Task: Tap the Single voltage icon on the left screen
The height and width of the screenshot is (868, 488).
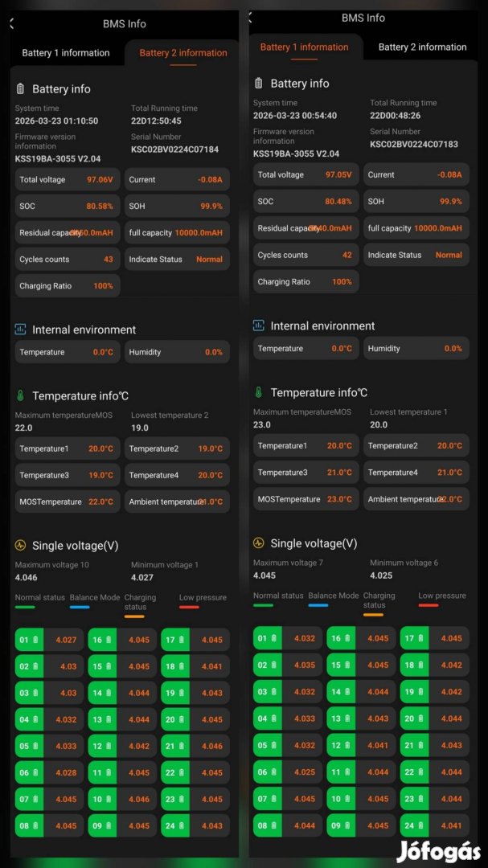Action: click(x=20, y=546)
